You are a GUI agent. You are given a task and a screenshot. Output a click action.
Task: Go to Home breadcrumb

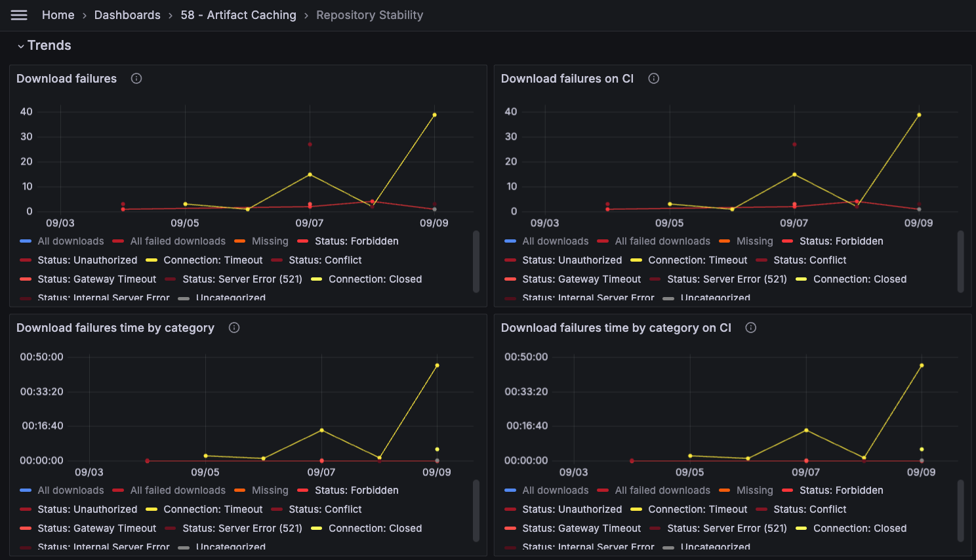[58, 15]
